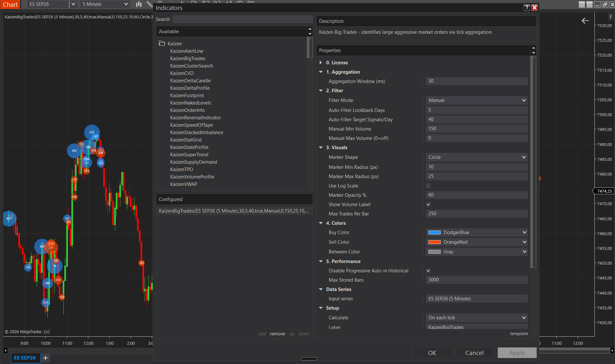Select KaizenDeltaCandle indicator

click(x=190, y=81)
